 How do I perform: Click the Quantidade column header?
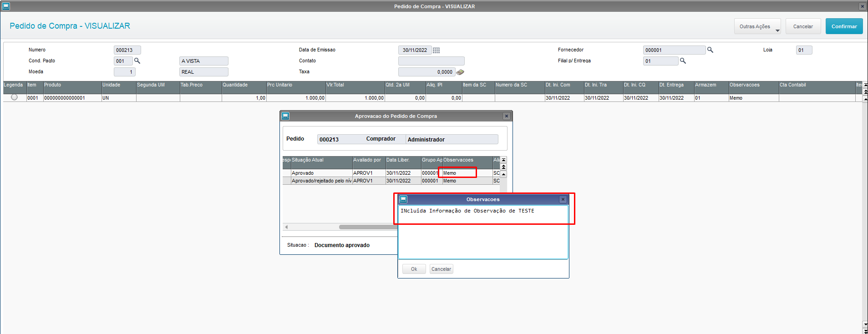click(244, 87)
